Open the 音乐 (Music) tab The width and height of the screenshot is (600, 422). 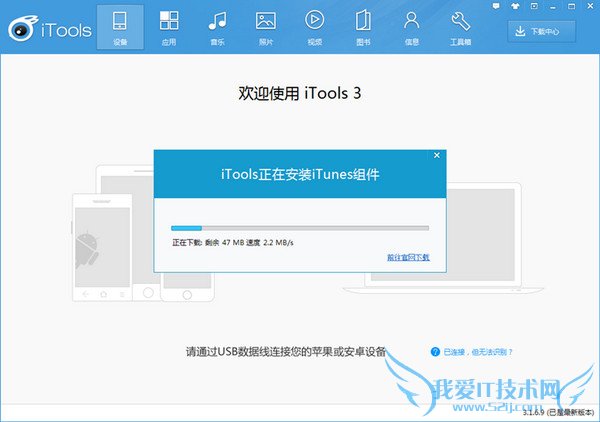(x=217, y=27)
